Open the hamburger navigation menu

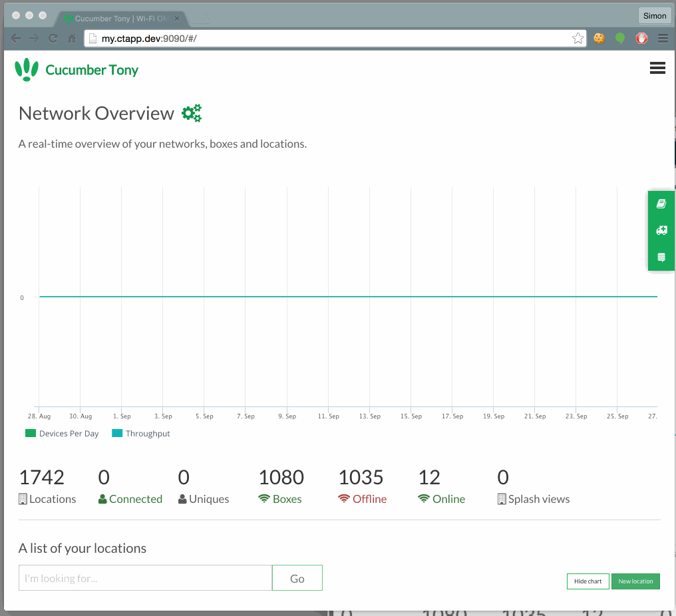pyautogui.click(x=657, y=68)
